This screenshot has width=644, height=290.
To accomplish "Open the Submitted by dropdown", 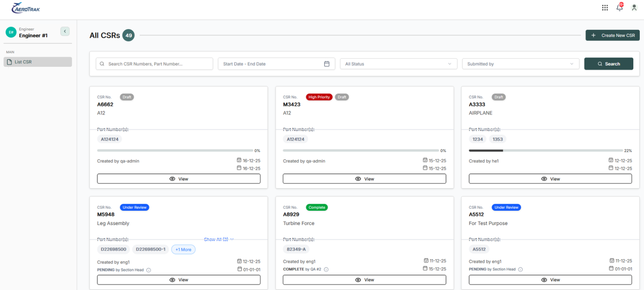I will (x=521, y=64).
